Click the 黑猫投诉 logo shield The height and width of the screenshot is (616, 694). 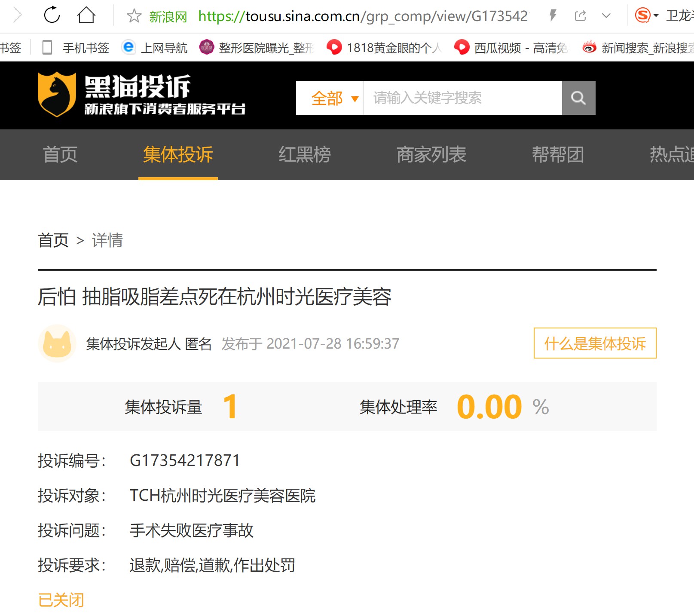57,95
